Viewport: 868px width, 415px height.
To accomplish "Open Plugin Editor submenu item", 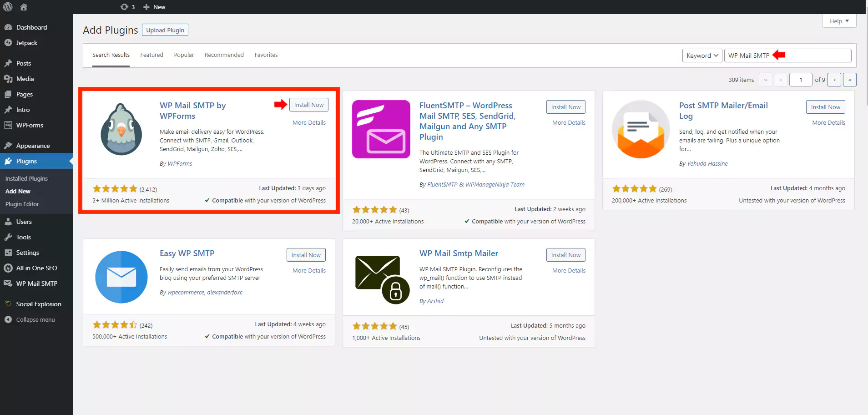I will click(x=22, y=204).
